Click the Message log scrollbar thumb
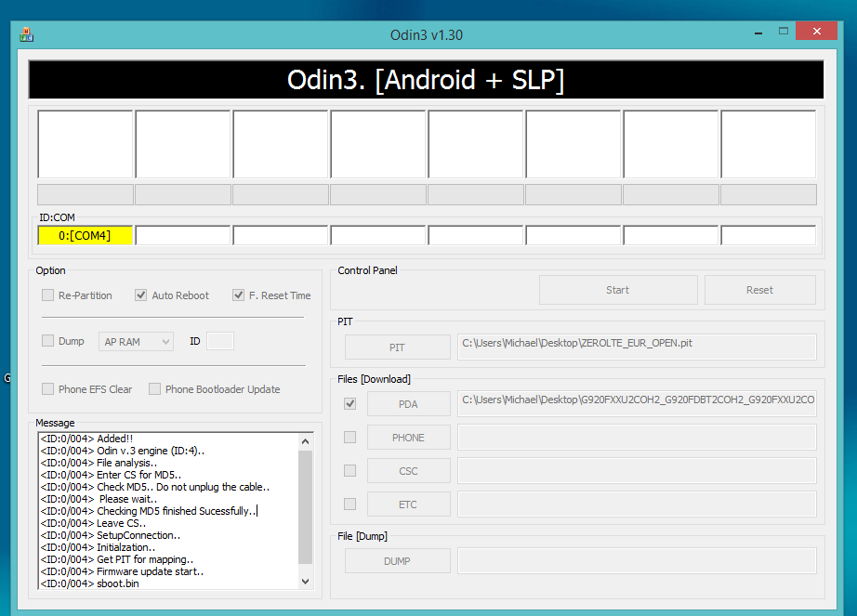This screenshot has width=857, height=616. pos(306,506)
